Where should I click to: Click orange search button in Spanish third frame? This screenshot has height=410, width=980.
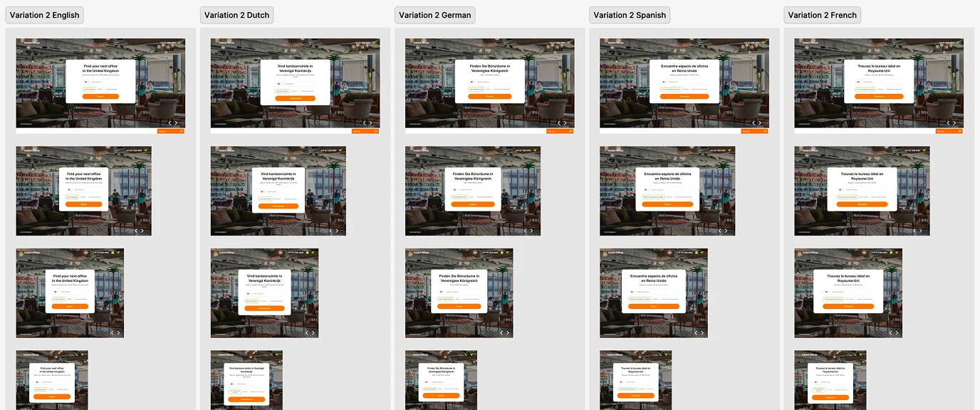[x=654, y=306]
